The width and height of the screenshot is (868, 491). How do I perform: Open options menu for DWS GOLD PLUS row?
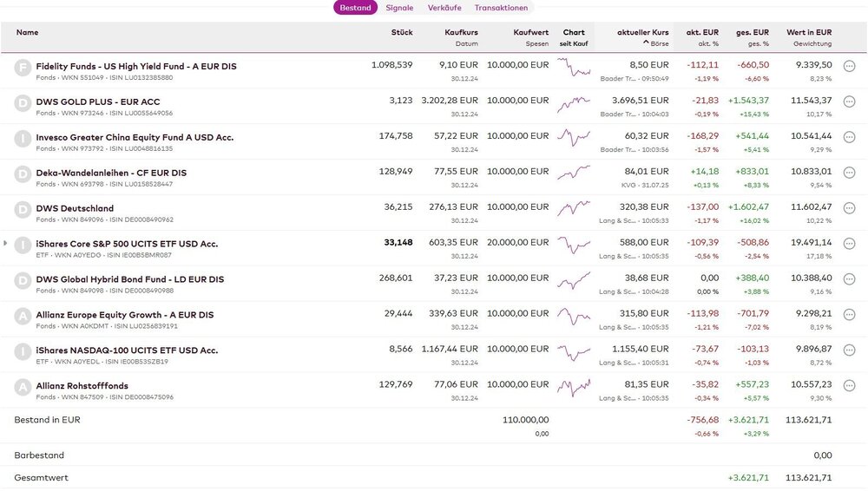click(849, 101)
